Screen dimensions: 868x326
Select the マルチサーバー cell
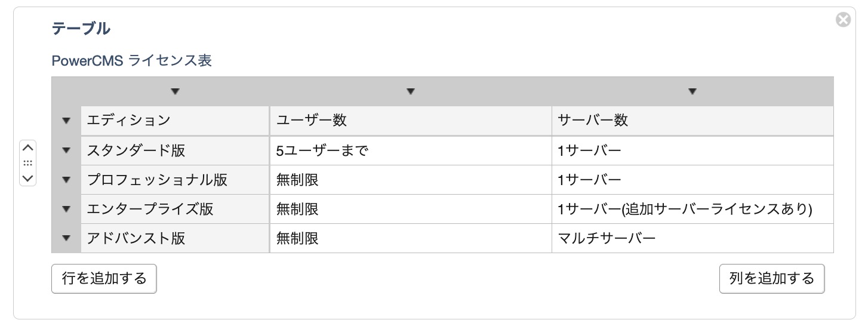coord(692,239)
